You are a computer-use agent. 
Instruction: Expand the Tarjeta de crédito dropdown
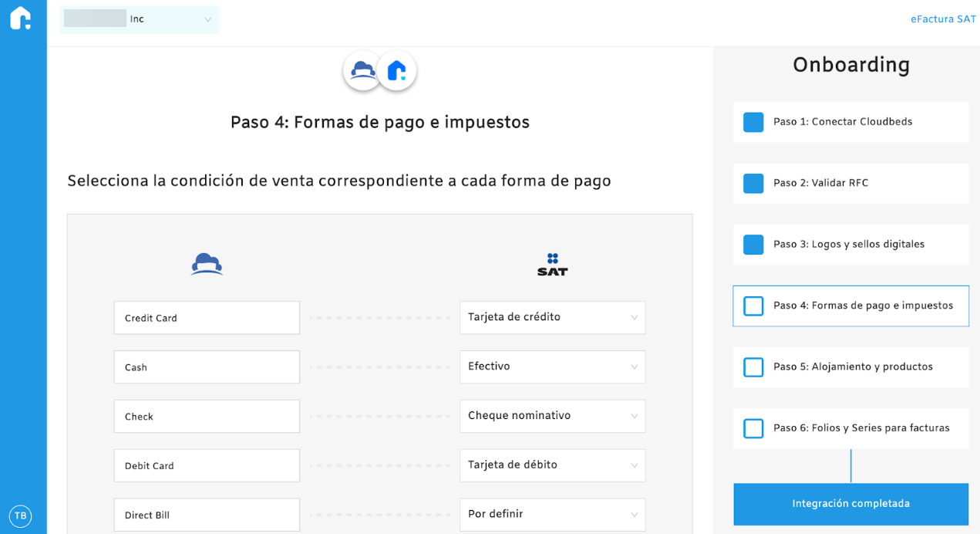[x=552, y=317]
